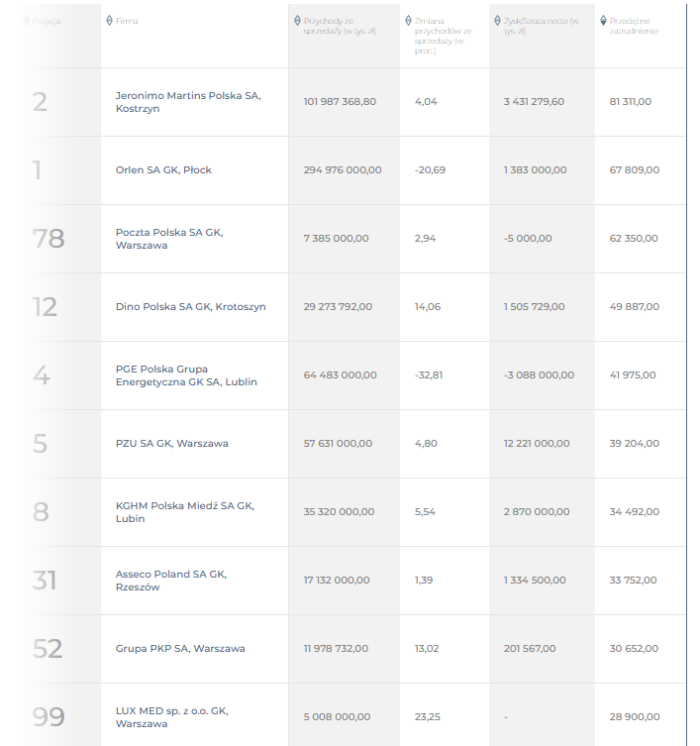Click revenue value 57 631 000,00
This screenshot has width=700, height=746.
coord(338,444)
